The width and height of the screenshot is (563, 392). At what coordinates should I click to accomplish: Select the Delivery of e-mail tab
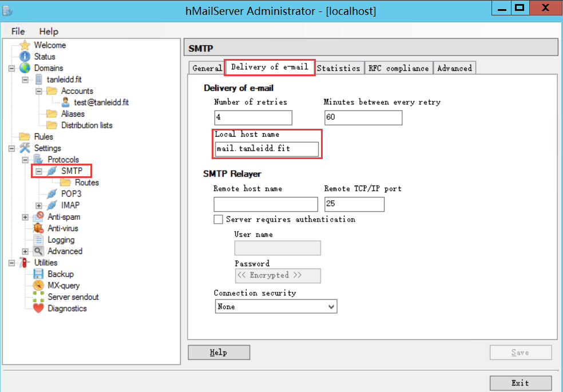pos(269,67)
